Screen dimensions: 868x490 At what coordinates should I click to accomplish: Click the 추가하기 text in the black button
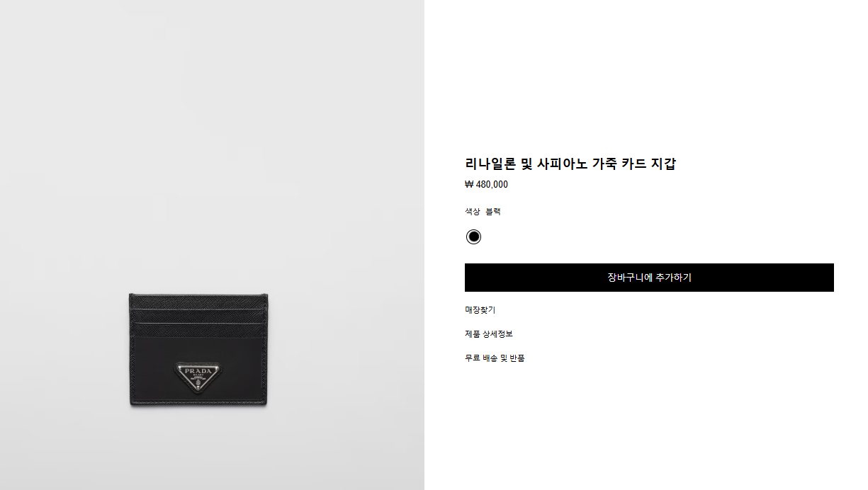tap(673, 278)
